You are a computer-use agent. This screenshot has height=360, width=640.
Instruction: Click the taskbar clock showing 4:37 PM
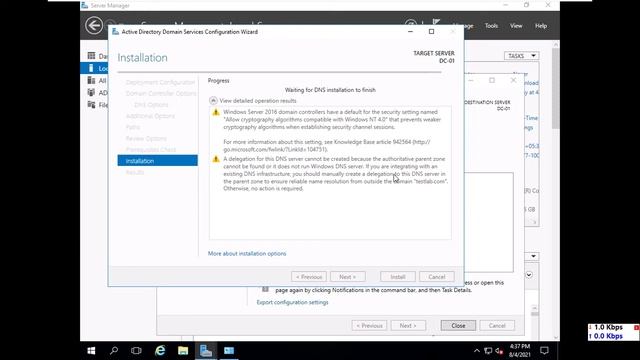(x=520, y=351)
